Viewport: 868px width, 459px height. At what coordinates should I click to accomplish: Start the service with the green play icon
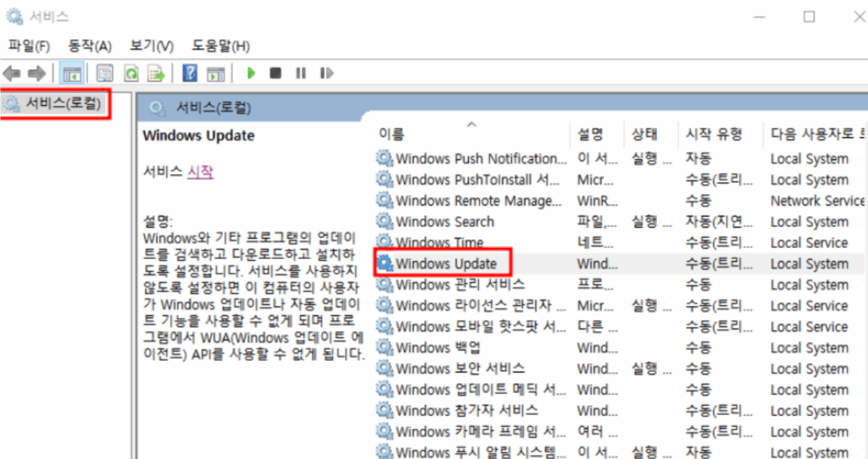coord(251,74)
